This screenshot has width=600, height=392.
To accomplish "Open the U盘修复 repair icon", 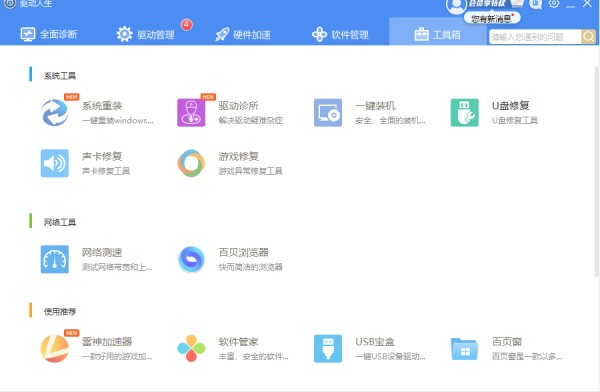I will (465, 113).
